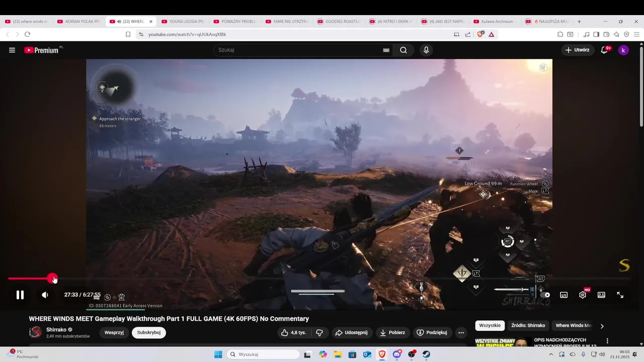Open the account avatar menu
The image size is (644, 362).
tap(623, 50)
